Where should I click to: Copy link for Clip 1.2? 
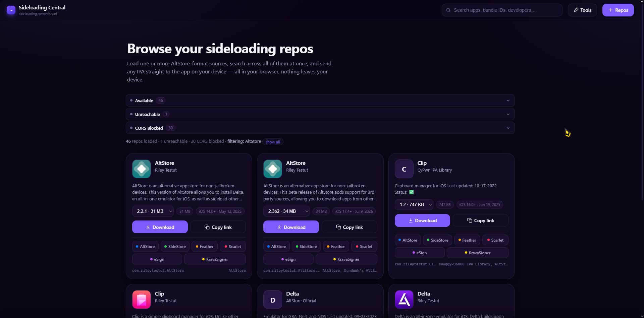pyautogui.click(x=481, y=220)
